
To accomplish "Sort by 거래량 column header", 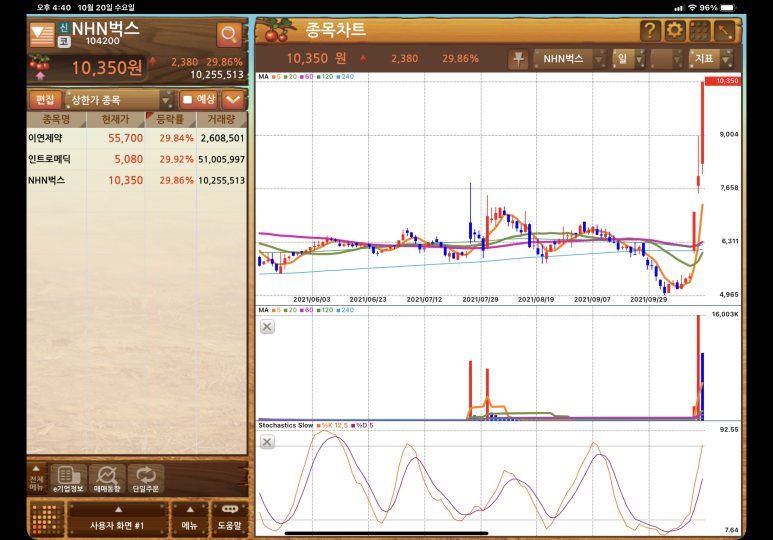I will pos(221,119).
